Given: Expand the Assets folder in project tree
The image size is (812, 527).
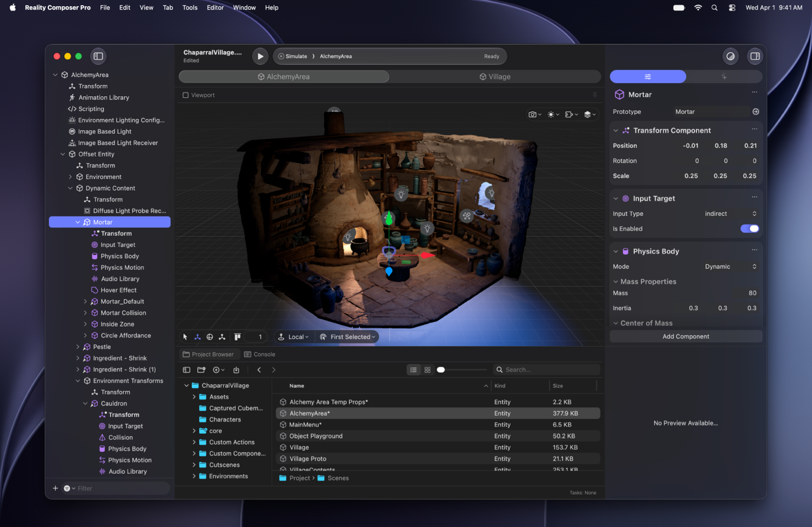Looking at the screenshot, I should click(x=194, y=397).
